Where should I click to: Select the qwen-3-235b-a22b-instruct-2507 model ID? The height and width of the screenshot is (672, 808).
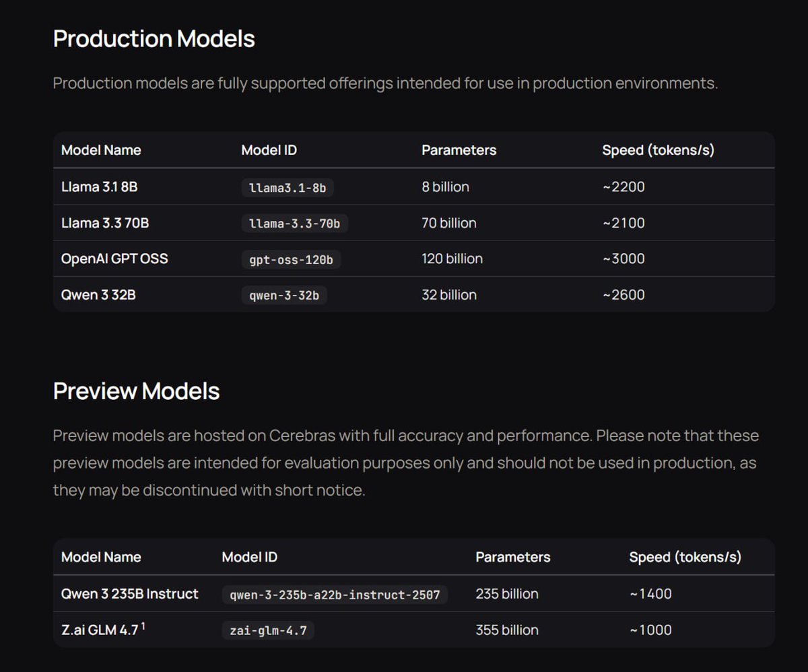pos(335,595)
